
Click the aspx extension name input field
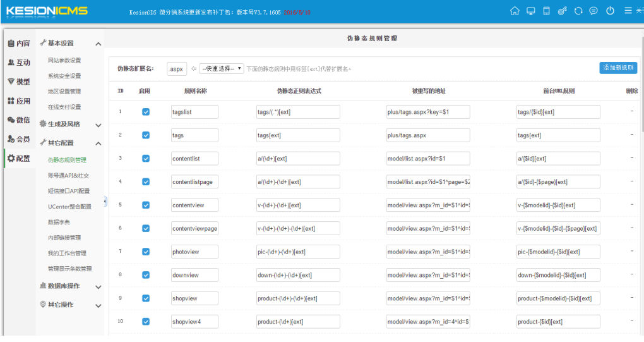coord(176,68)
